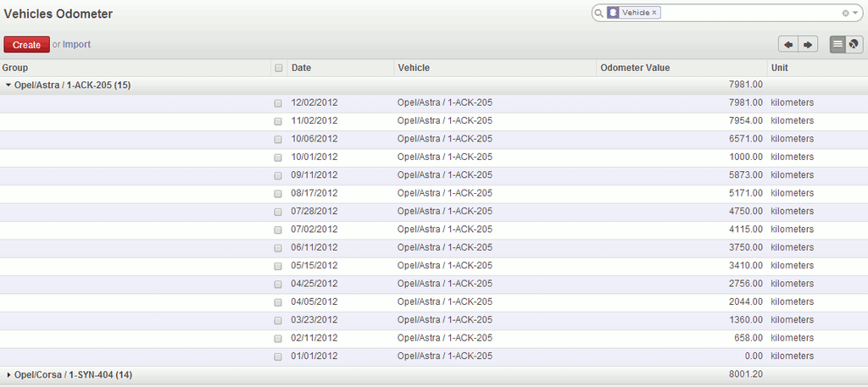The height and width of the screenshot is (387, 868).
Task: Remove the Vehicle filter tag
Action: (654, 13)
